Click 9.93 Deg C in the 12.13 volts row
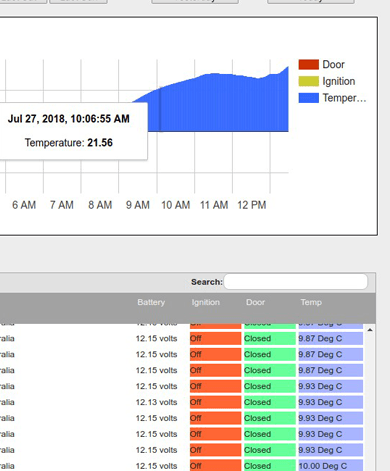The width and height of the screenshot is (390, 471). pos(330,402)
